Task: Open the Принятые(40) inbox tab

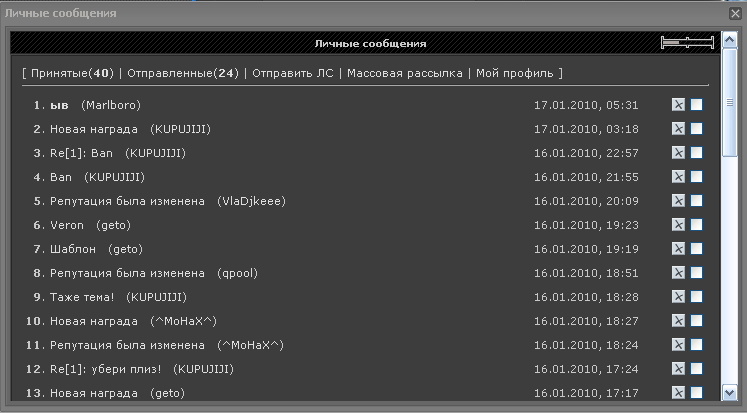Action: click(72, 73)
